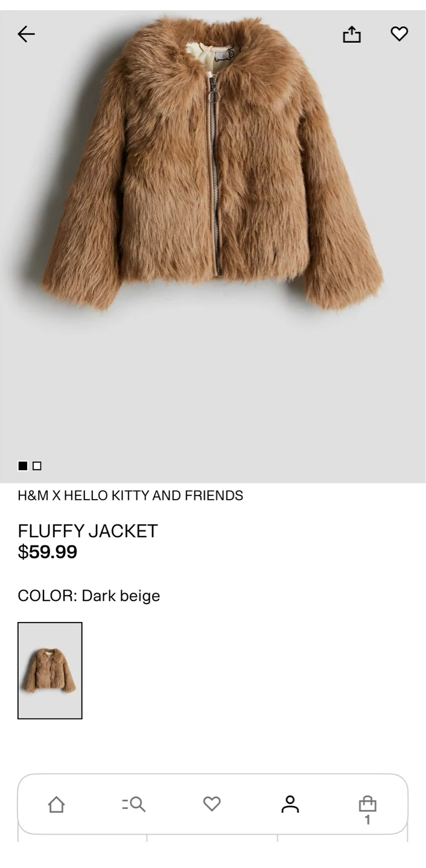The image size is (426, 868).
Task: Open the Home tab in bottom navigation
Action: point(56,804)
